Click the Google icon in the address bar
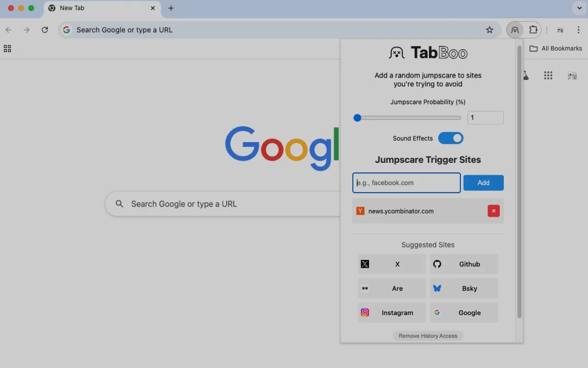Viewport: 588px width, 368px height. coord(67,30)
